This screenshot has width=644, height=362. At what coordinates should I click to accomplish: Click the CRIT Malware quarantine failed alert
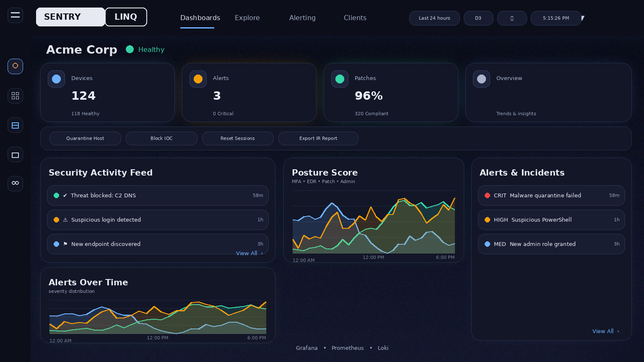click(551, 195)
